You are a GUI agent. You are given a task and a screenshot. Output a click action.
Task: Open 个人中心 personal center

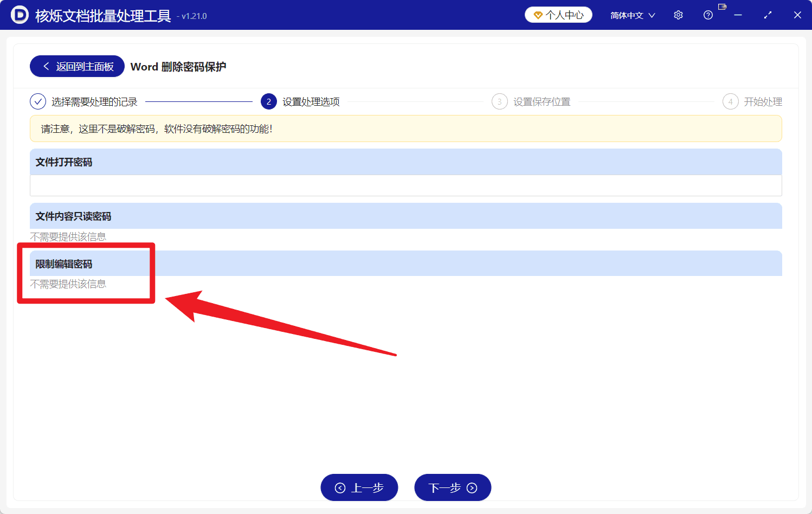point(558,15)
